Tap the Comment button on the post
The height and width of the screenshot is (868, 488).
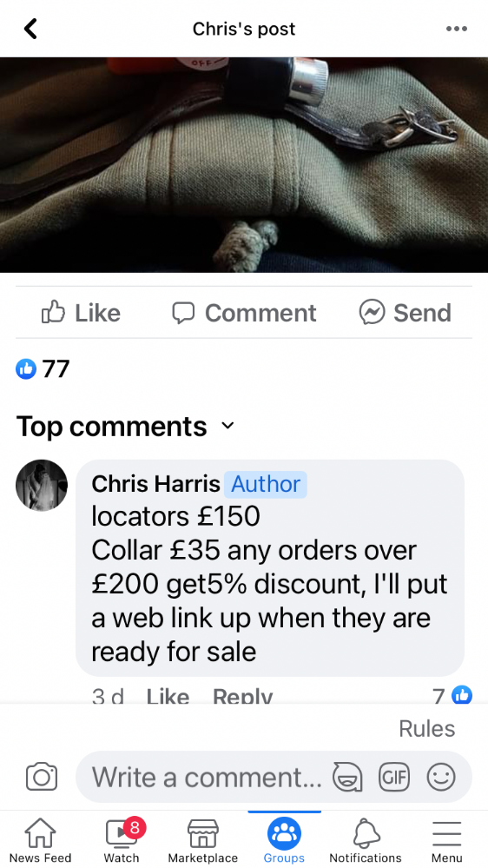coord(244,313)
